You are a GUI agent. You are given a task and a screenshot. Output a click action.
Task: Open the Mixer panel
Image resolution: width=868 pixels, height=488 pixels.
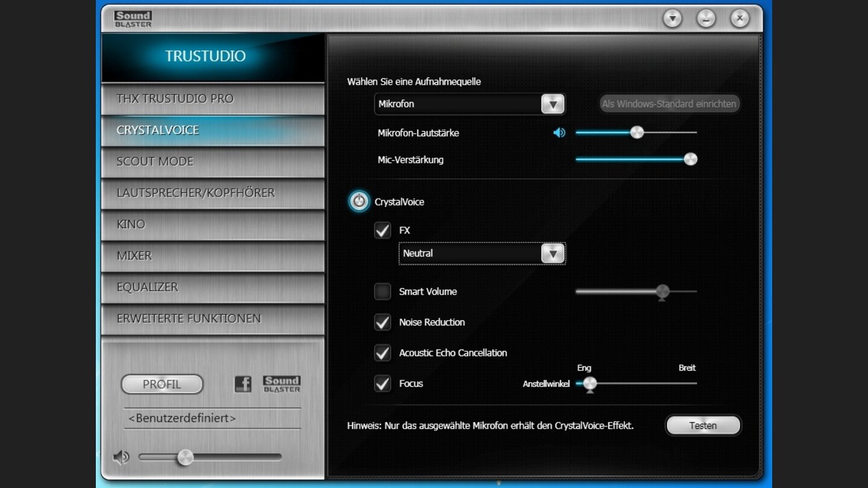click(x=213, y=255)
